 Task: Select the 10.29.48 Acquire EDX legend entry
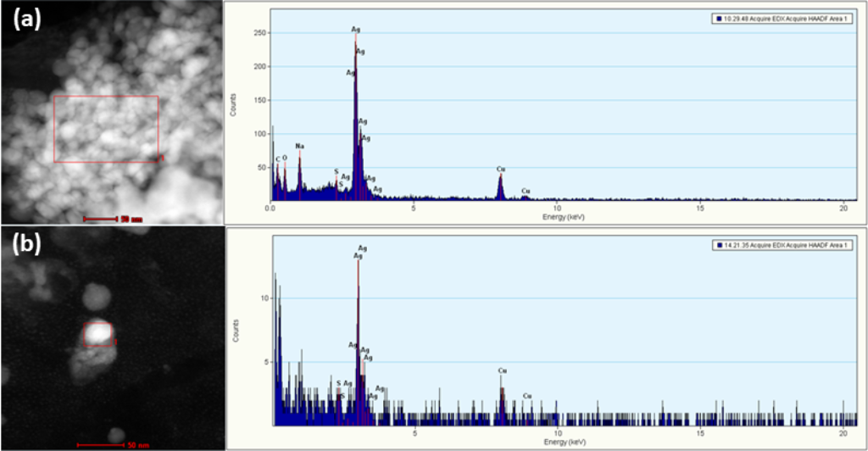(783, 18)
